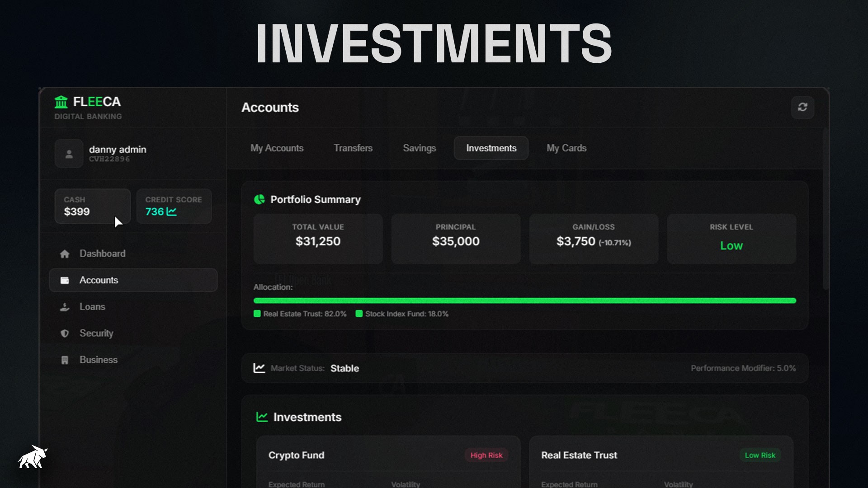Screen dimensions: 868x488
Task: Click the Real Estate Trust legend swatch
Action: [257, 314]
